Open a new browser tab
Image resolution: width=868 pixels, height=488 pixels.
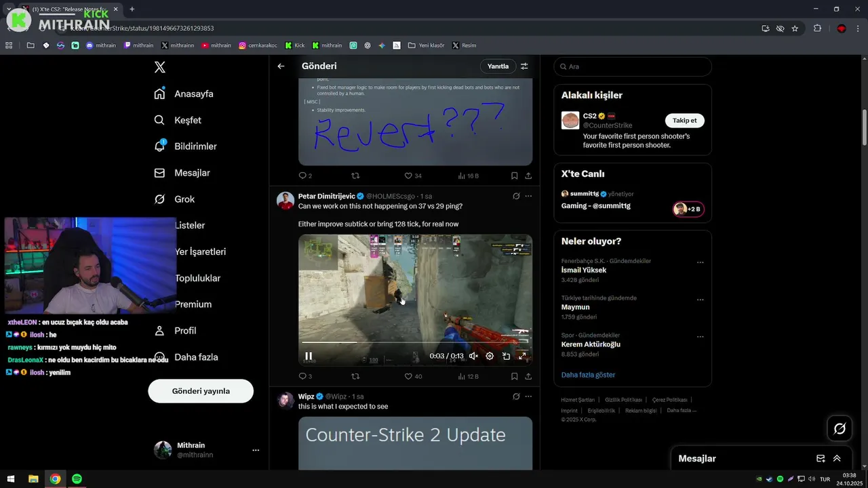(132, 9)
